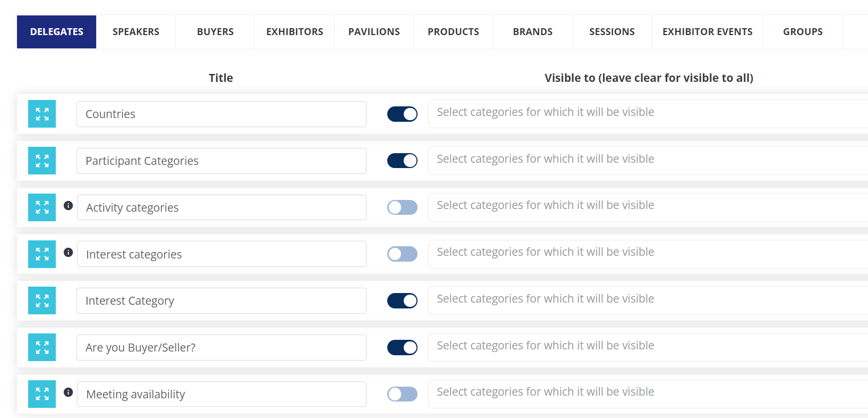Click the drag handle icon for Participant Categories
This screenshot has width=868, height=418.
42,161
